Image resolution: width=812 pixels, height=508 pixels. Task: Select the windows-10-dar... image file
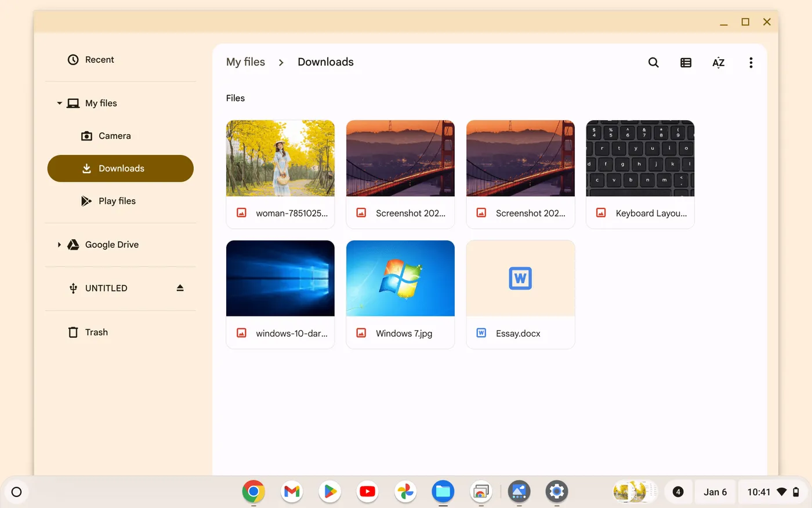(280, 294)
